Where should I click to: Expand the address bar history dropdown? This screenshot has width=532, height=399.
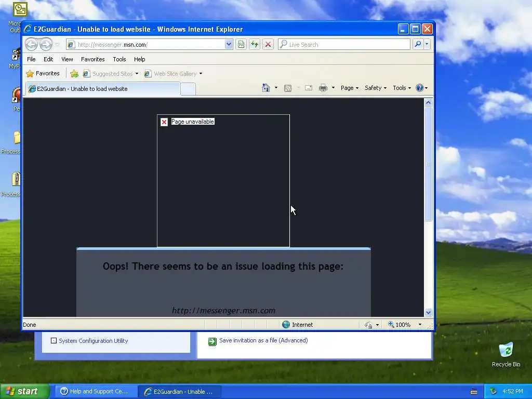[229, 45]
